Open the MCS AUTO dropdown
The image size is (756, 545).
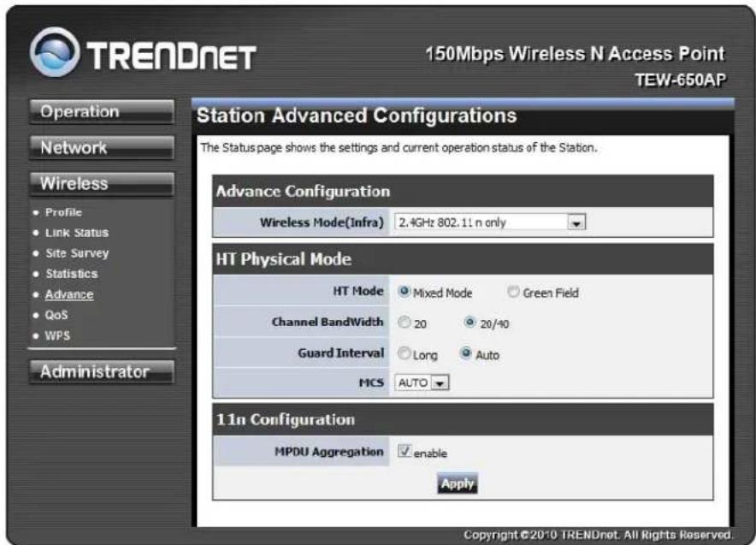pyautogui.click(x=422, y=383)
